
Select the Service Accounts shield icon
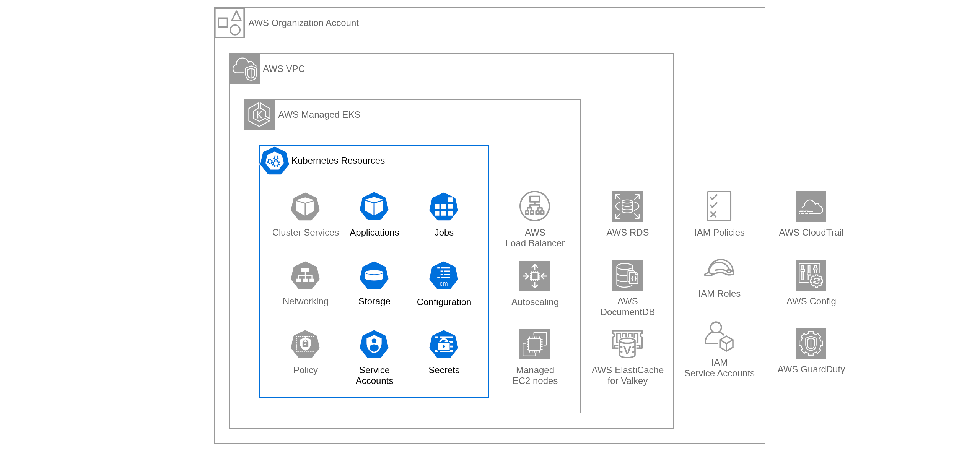[x=374, y=344]
